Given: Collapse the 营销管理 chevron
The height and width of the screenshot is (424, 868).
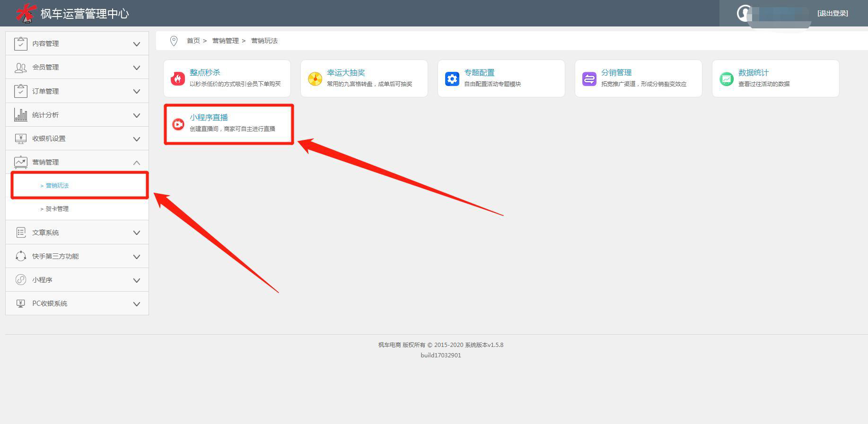Looking at the screenshot, I should 137,163.
